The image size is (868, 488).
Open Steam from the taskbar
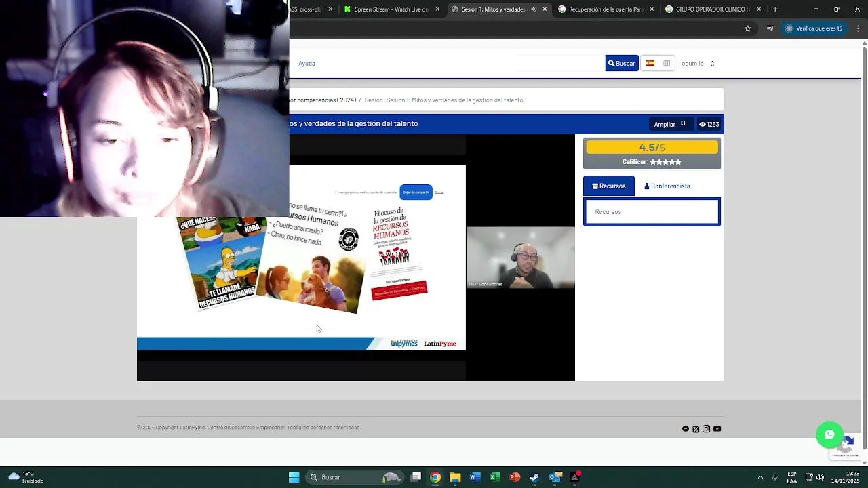click(x=534, y=477)
